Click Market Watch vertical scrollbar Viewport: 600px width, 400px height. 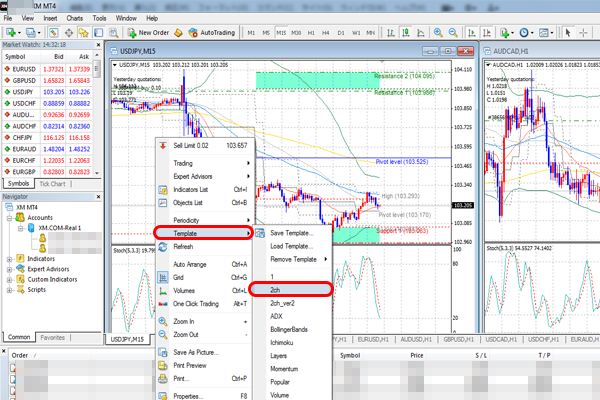click(97, 115)
